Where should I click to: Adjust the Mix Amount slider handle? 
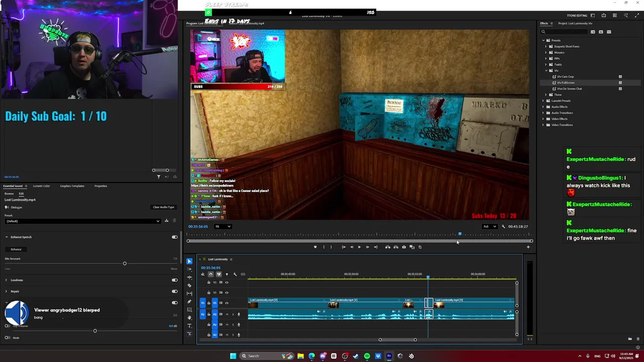pyautogui.click(x=125, y=263)
